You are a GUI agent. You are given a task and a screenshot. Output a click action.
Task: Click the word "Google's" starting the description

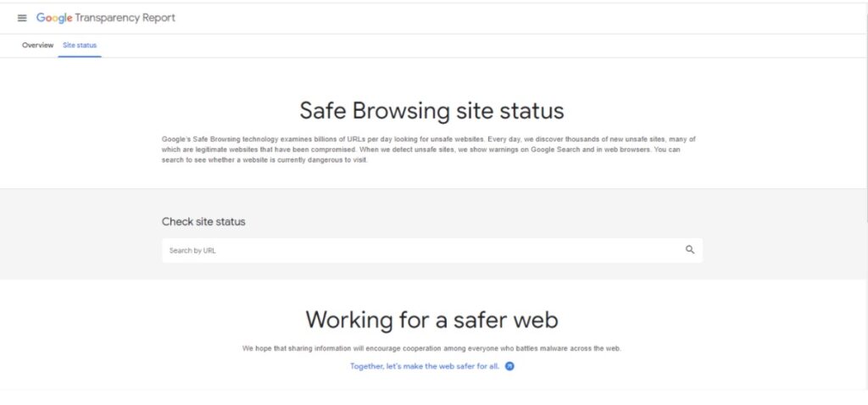pos(176,138)
